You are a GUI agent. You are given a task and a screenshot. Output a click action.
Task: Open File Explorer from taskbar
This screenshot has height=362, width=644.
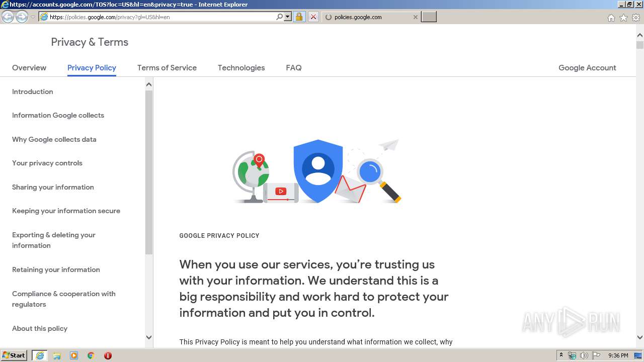[57, 355]
